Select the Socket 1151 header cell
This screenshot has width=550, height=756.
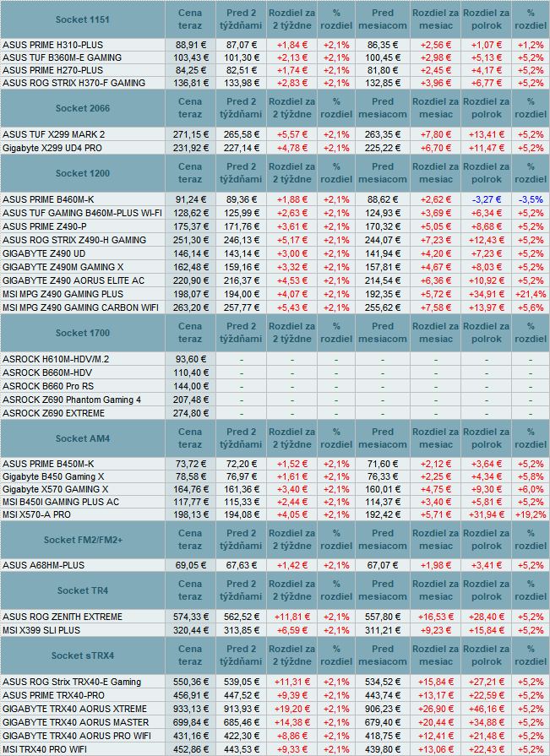click(83, 19)
